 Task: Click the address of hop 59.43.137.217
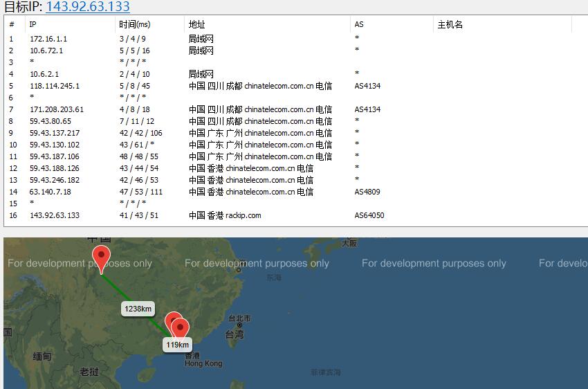260,133
